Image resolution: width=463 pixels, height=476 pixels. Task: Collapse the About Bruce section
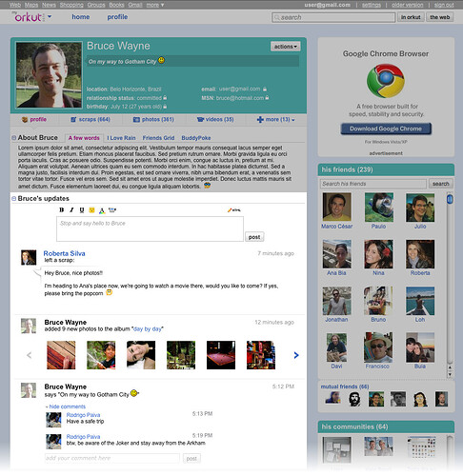14,138
